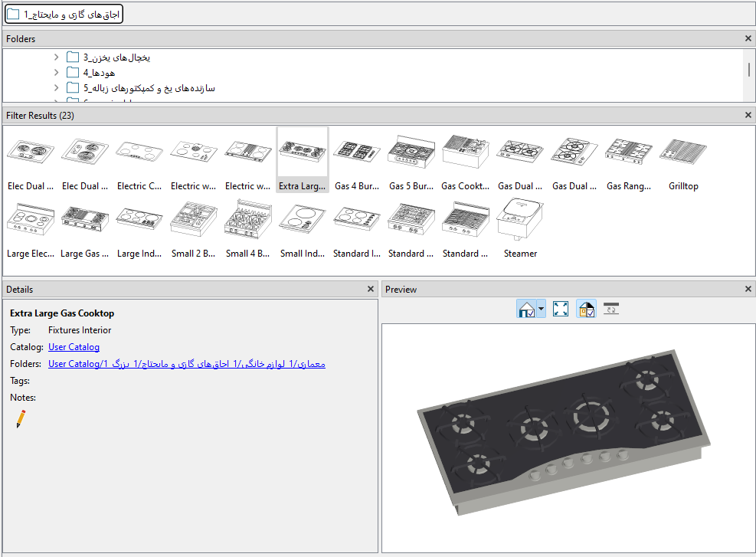Expand the '5_' ice makers folder node
The image size is (756, 557).
point(57,88)
